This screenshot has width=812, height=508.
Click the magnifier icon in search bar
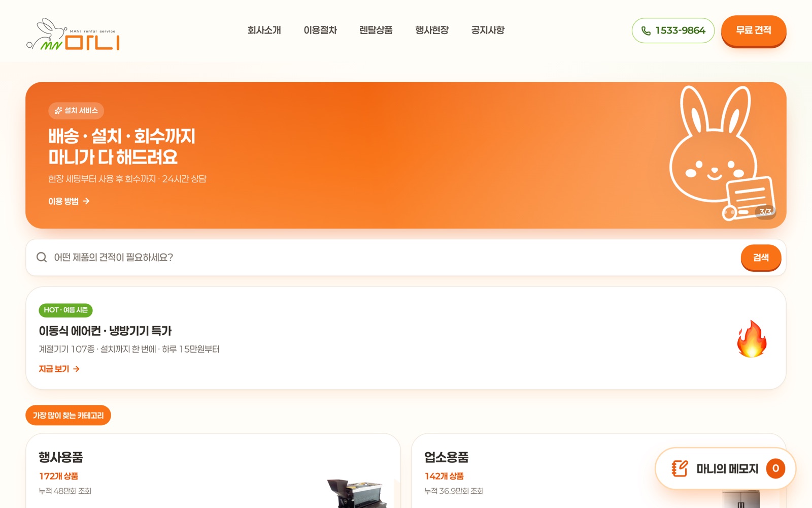coord(42,258)
